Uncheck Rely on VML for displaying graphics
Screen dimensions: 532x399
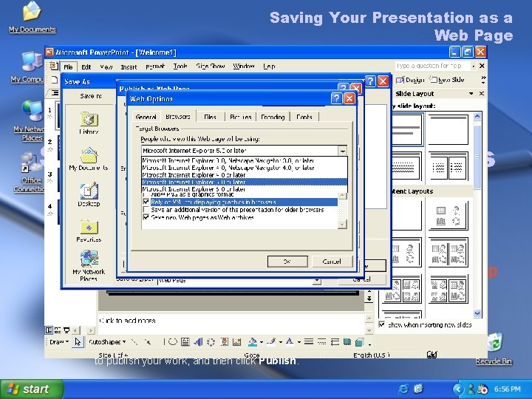(x=146, y=202)
